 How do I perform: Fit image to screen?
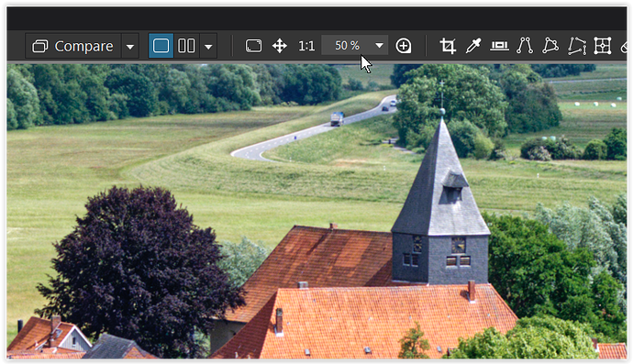tap(253, 46)
